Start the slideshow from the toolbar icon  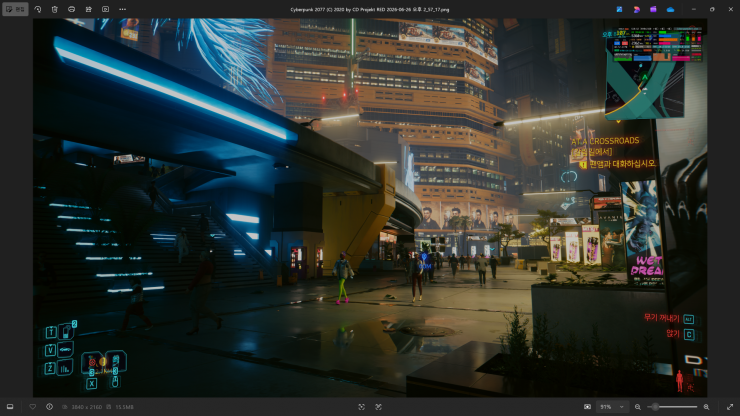(105, 9)
